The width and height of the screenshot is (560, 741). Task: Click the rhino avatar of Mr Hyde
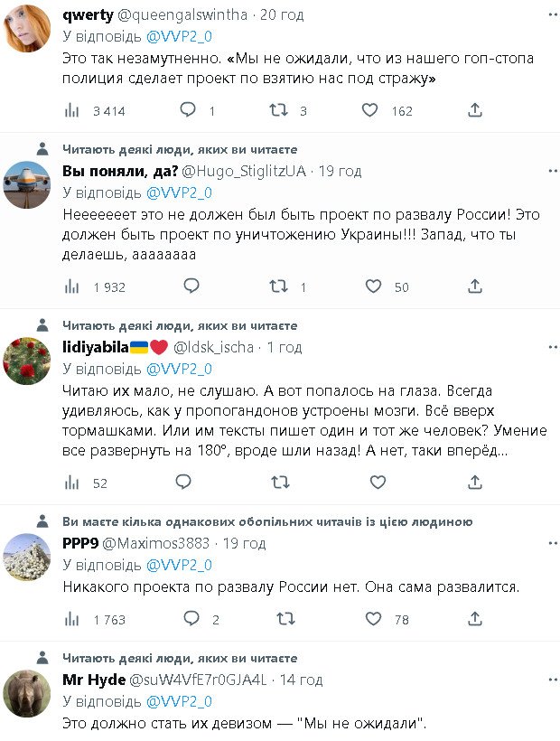[x=27, y=693]
